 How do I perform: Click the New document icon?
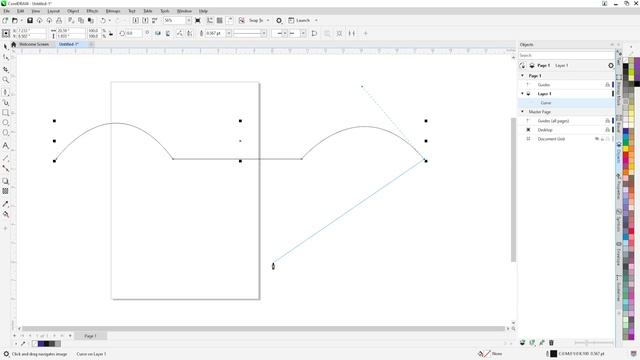(5, 20)
